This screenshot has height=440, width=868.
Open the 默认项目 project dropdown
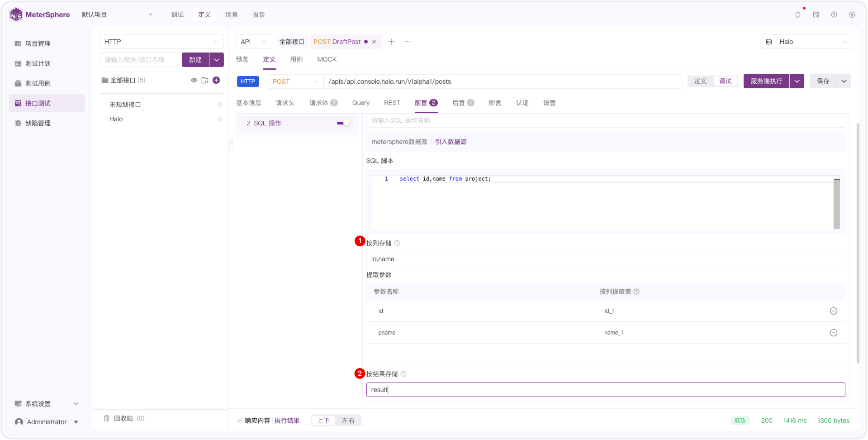pyautogui.click(x=117, y=14)
